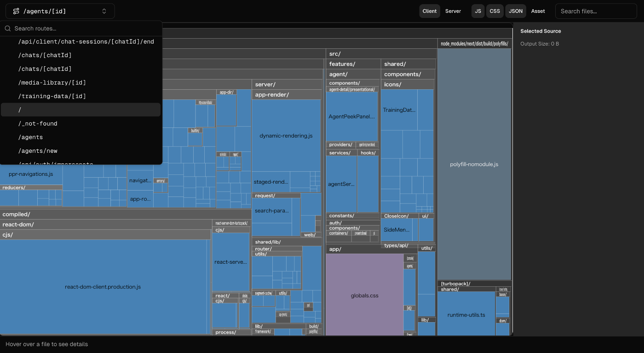Viewport: 644px width, 353px height.
Task: Select the /_not-found route
Action: point(81,123)
